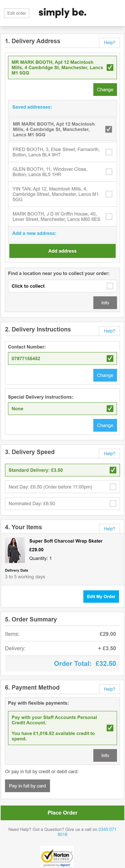Image resolution: width=125 pixels, height=868 pixels.
Task: Choose Next Day delivery option
Action: click(113, 487)
